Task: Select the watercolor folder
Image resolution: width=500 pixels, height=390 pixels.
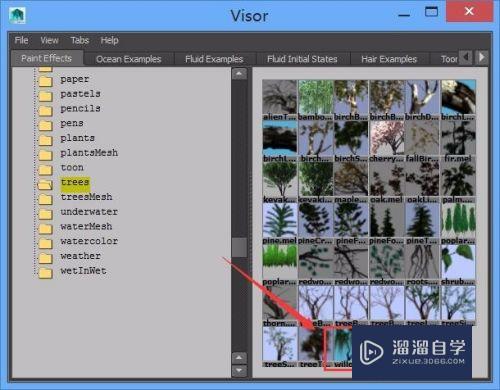Action: click(89, 241)
